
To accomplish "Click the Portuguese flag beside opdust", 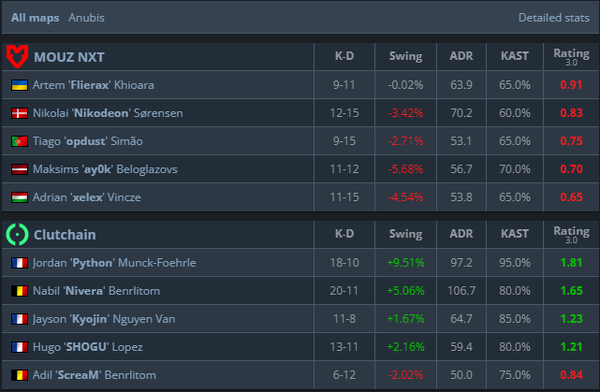I will pyautogui.click(x=20, y=141).
